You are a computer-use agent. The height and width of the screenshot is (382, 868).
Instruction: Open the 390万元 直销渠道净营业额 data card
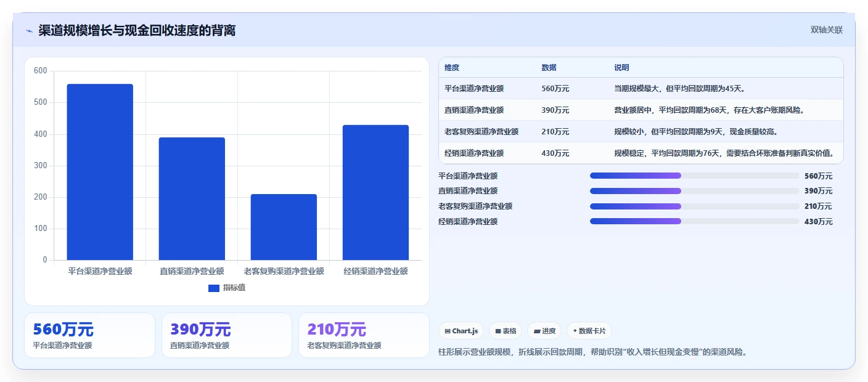pyautogui.click(x=227, y=335)
